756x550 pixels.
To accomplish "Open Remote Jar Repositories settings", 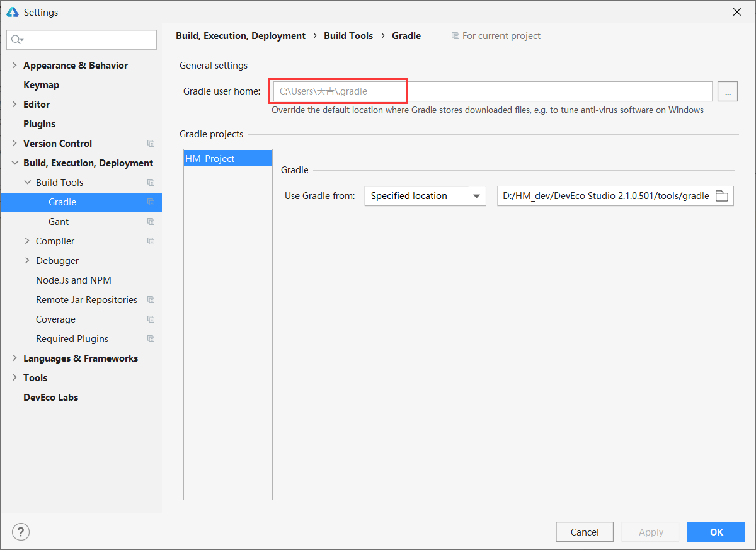I will coord(86,300).
